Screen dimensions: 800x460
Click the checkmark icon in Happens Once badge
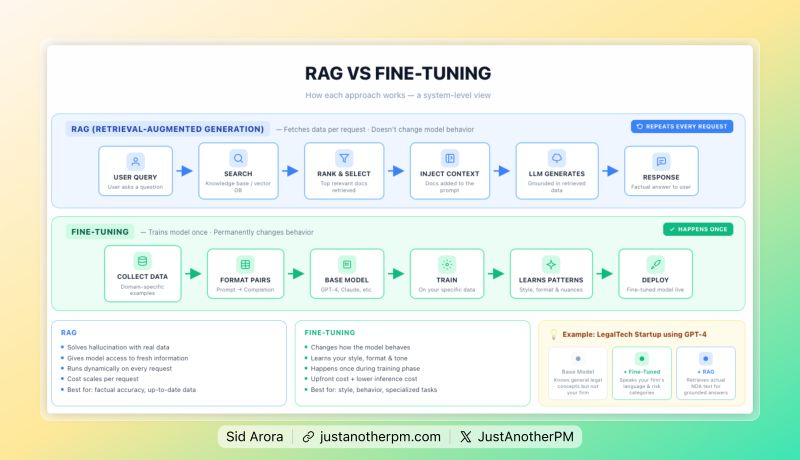pos(672,229)
